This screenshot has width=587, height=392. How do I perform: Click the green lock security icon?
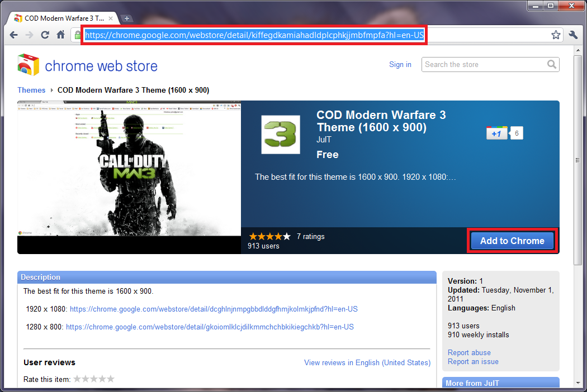78,35
